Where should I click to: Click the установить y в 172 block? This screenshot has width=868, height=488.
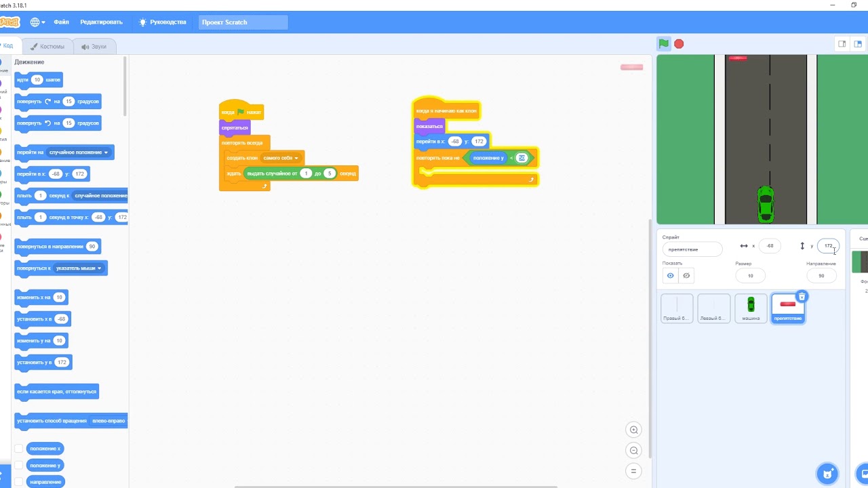pyautogui.click(x=43, y=363)
